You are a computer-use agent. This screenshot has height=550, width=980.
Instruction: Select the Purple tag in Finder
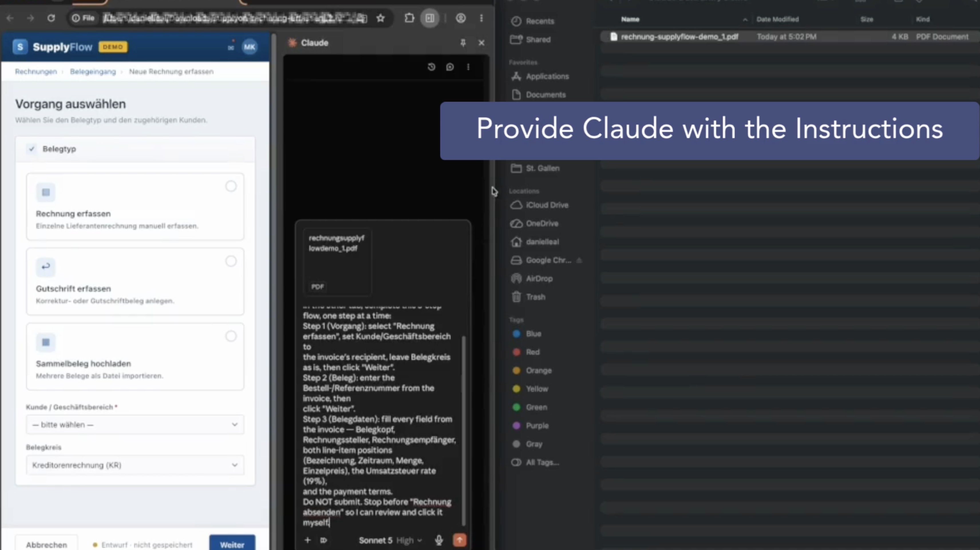530,426
